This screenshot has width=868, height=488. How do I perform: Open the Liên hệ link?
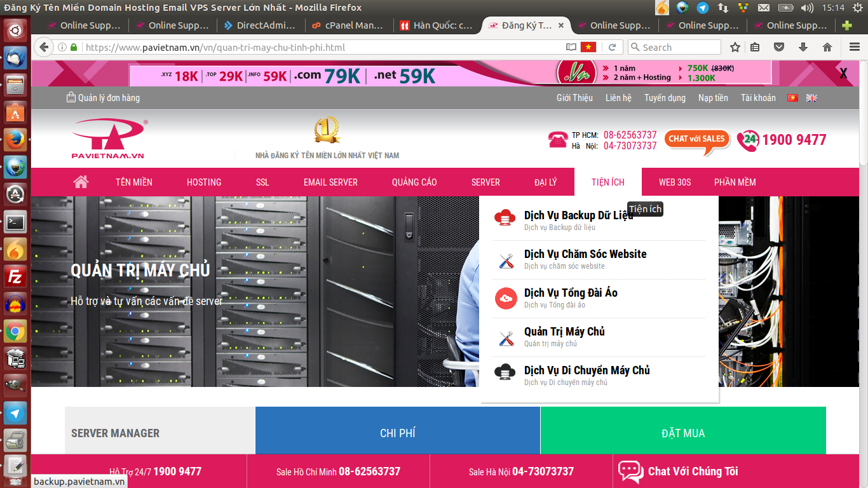618,98
